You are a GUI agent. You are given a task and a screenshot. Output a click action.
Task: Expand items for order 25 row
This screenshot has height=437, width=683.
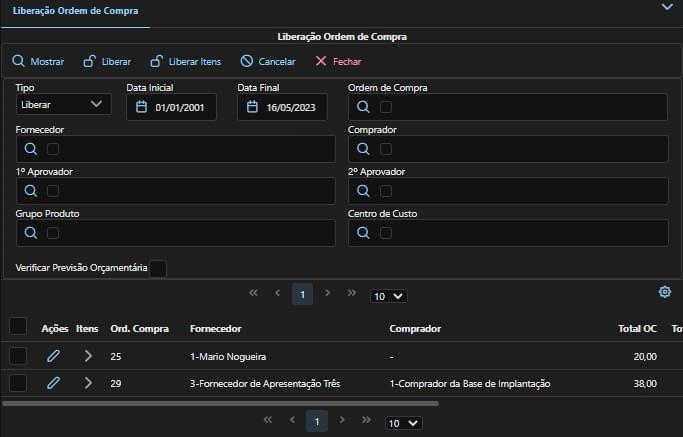[x=88, y=356]
